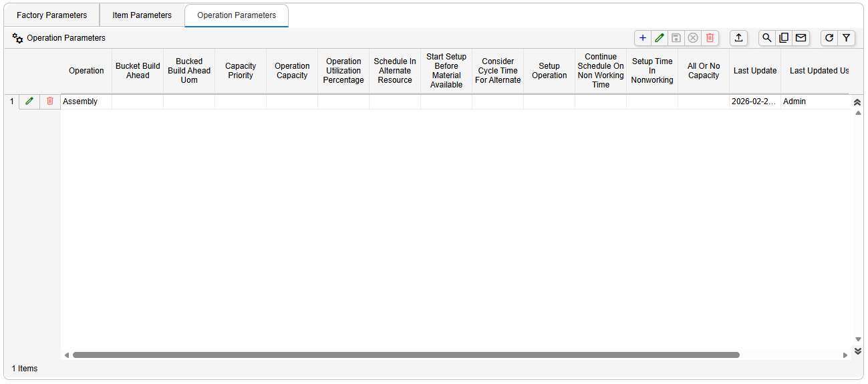868x384 pixels.
Task: Switch to the Factory Parameters tab
Action: (x=51, y=15)
